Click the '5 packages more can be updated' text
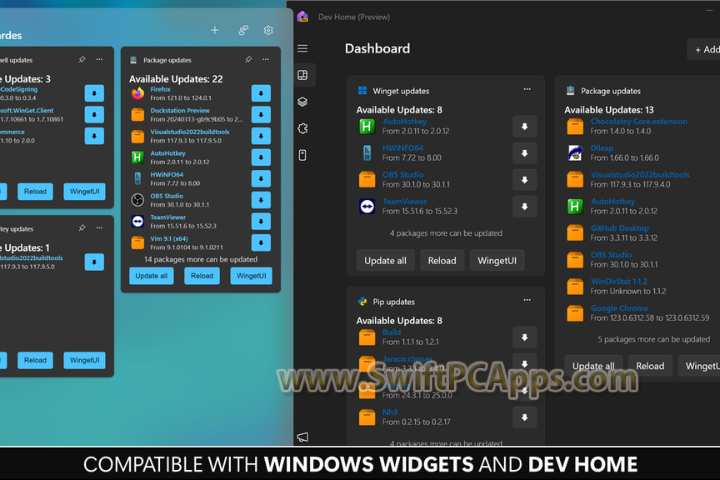This screenshot has height=480, width=720. 653,339
